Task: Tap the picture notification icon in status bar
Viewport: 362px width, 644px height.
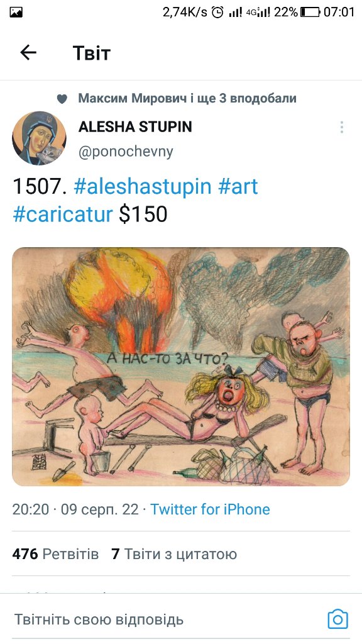Action: click(16, 13)
